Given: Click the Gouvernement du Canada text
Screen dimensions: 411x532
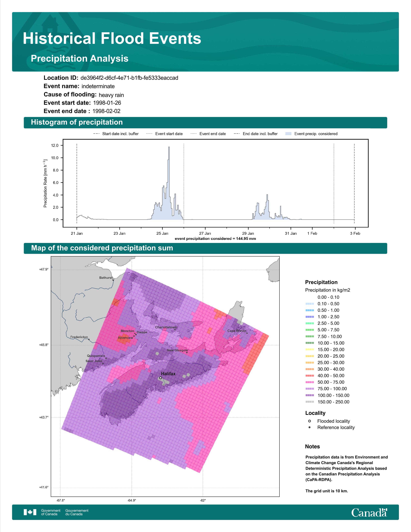Looking at the screenshot, I should click(77, 512).
